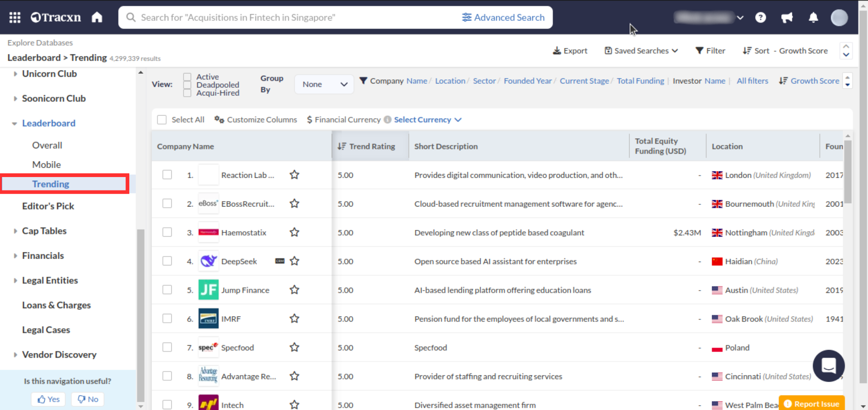This screenshot has width=868, height=410.
Task: Check the Select All checkbox
Action: [162, 120]
